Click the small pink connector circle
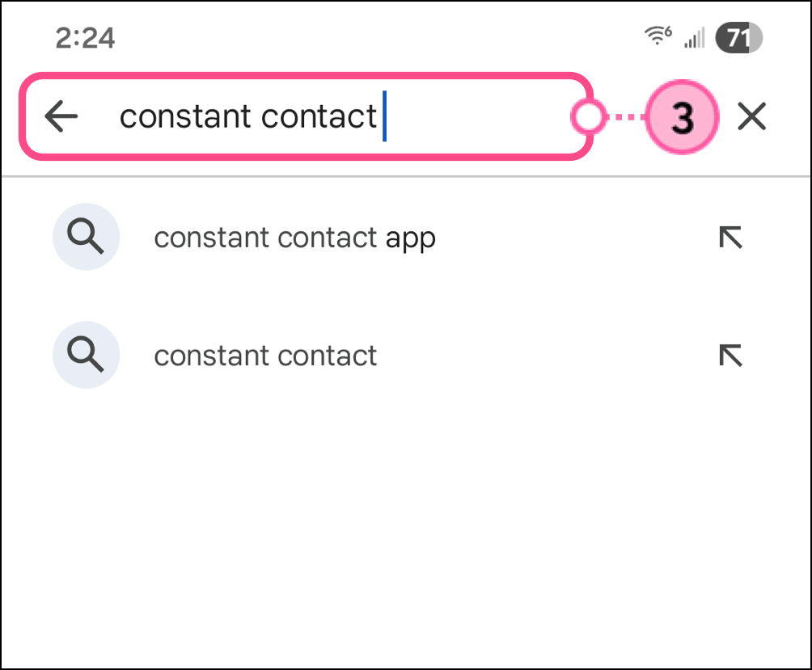This screenshot has height=670, width=812. (588, 118)
